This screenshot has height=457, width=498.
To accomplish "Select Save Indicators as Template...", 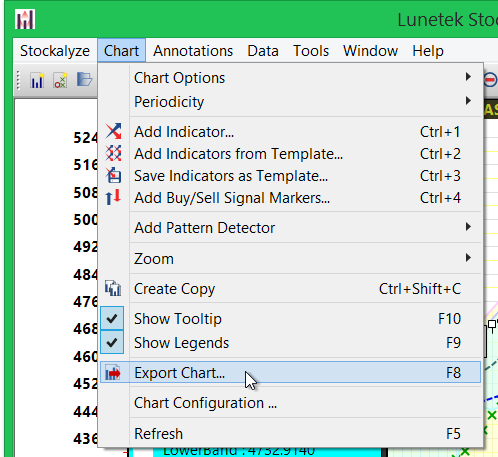I will [290, 176].
